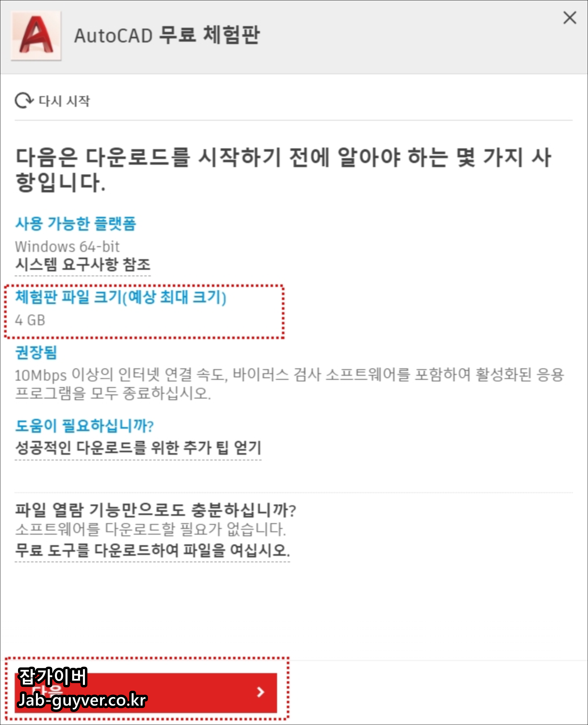
Task: Click the Windows 64-bit platform text
Action: 67,247
